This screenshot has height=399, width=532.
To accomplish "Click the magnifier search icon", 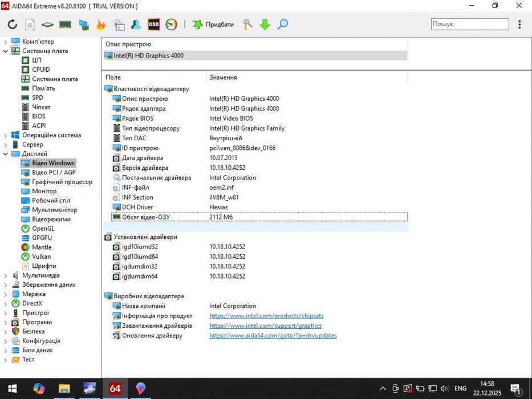I will pos(283,25).
